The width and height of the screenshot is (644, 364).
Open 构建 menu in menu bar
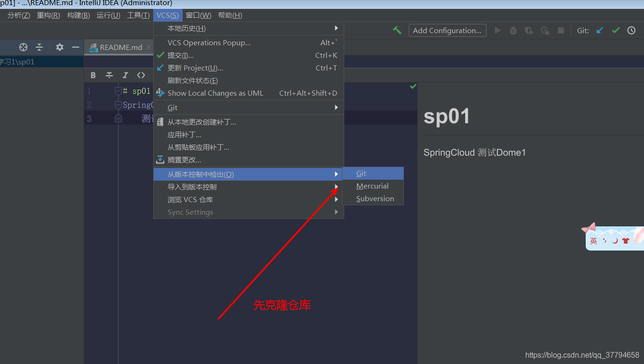click(x=78, y=15)
